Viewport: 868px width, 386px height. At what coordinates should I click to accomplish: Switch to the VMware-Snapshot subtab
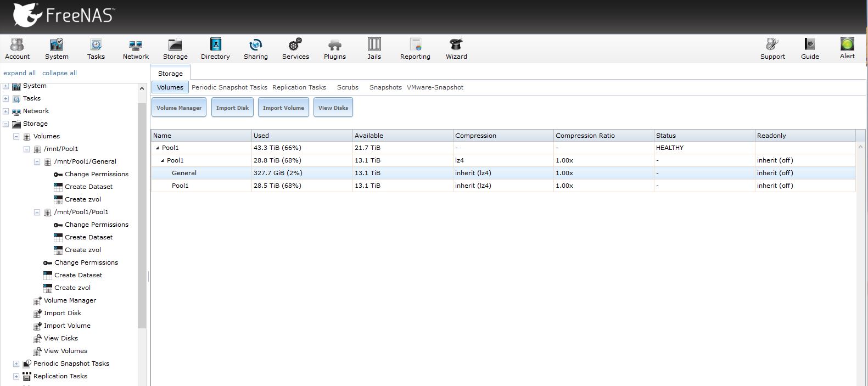point(435,87)
